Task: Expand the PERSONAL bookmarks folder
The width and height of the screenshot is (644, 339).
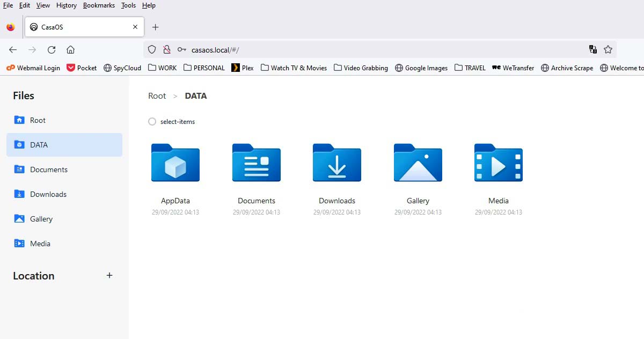Action: [204, 68]
